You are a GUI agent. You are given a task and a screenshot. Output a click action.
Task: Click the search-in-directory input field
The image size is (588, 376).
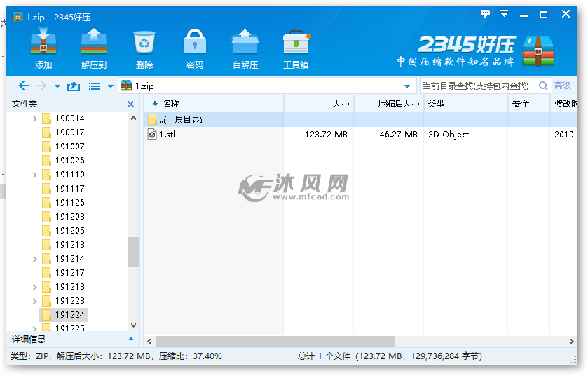tap(477, 86)
